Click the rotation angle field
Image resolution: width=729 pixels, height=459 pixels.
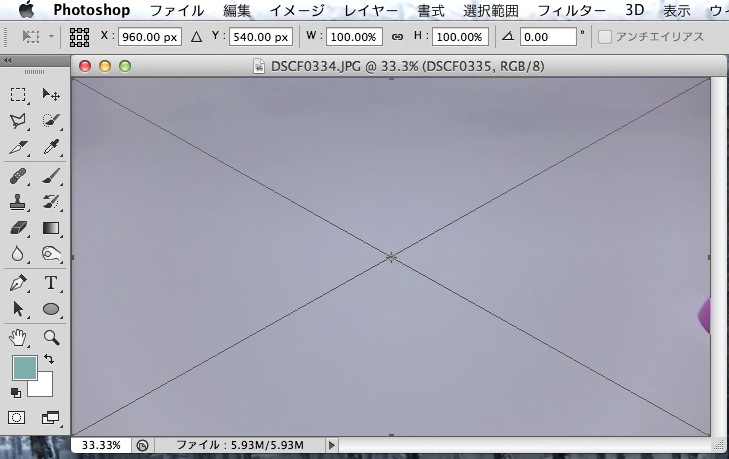click(x=548, y=37)
